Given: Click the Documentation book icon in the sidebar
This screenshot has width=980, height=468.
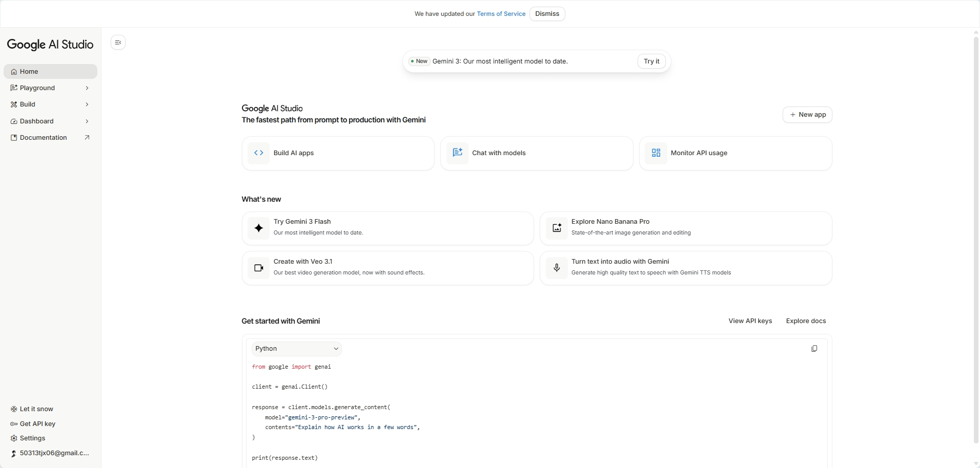Looking at the screenshot, I should click(14, 138).
